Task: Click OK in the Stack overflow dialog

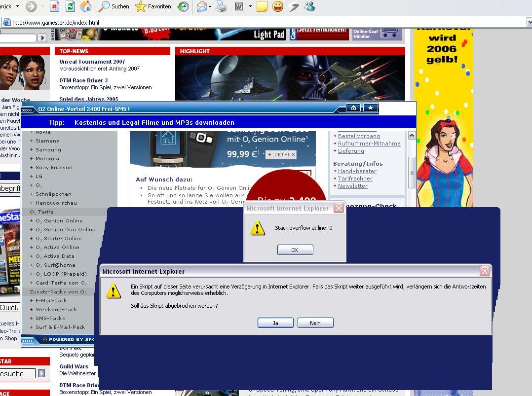Action: tap(295, 250)
